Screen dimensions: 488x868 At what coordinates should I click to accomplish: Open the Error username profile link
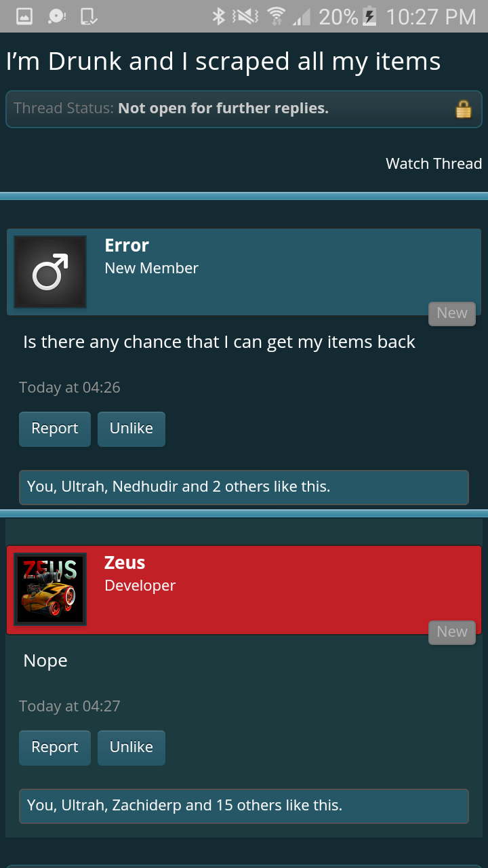127,245
